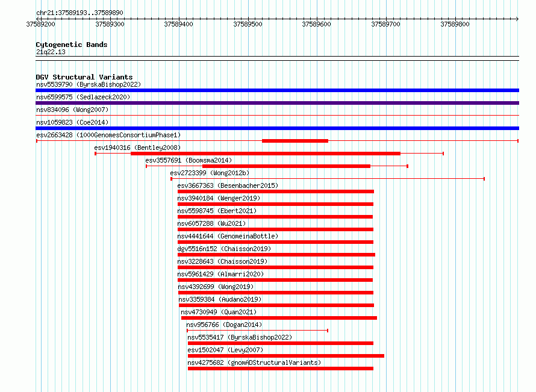Click the nsv3228643 (Chaisson2019) label
Viewport: 536px width, 392px height.
coord(222,261)
